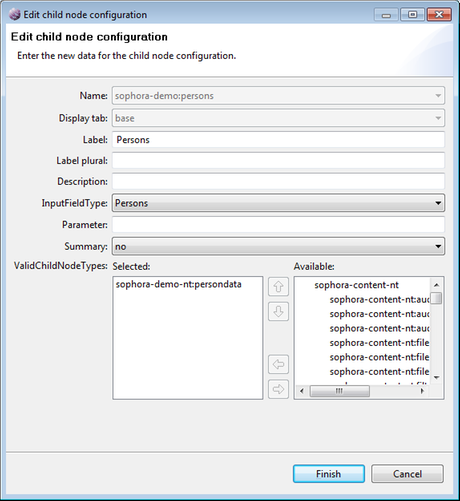Open the Display tab combo box
This screenshot has height=501, width=460.
[x=278, y=118]
